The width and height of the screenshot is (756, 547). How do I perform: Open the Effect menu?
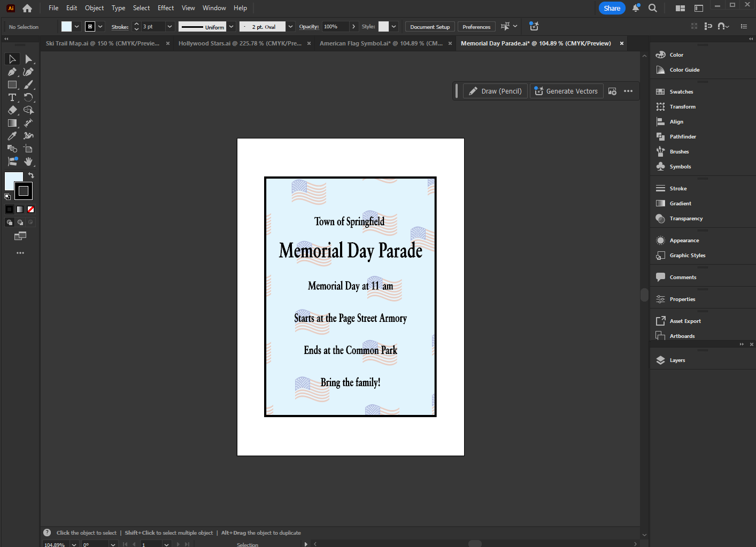tap(165, 7)
